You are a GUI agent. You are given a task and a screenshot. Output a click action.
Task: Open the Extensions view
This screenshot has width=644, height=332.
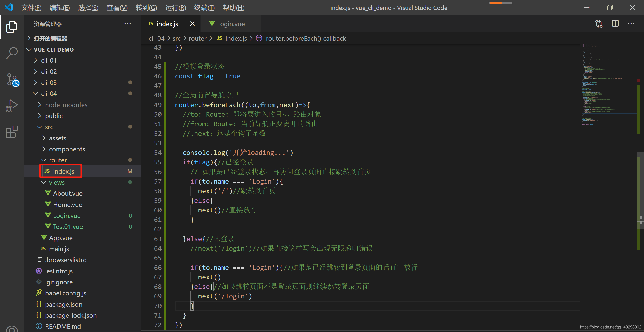click(12, 132)
